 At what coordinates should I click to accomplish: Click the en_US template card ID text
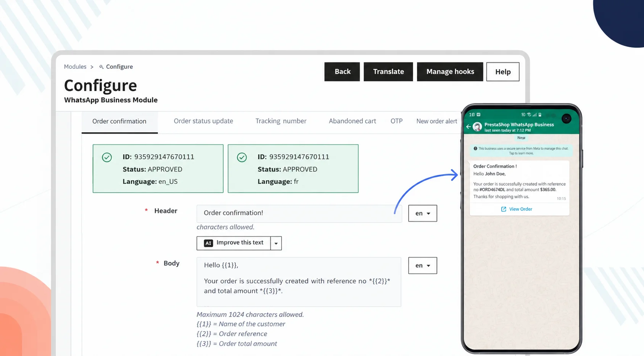click(158, 157)
